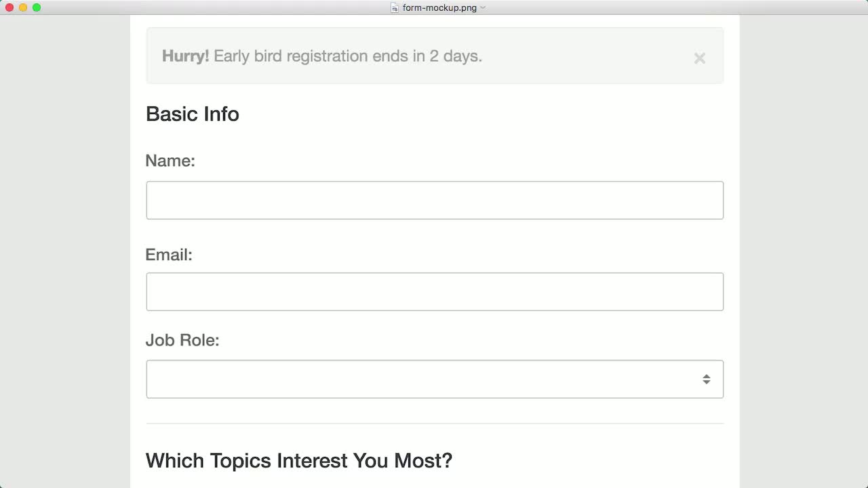Click the X icon on the early bird banner

699,58
